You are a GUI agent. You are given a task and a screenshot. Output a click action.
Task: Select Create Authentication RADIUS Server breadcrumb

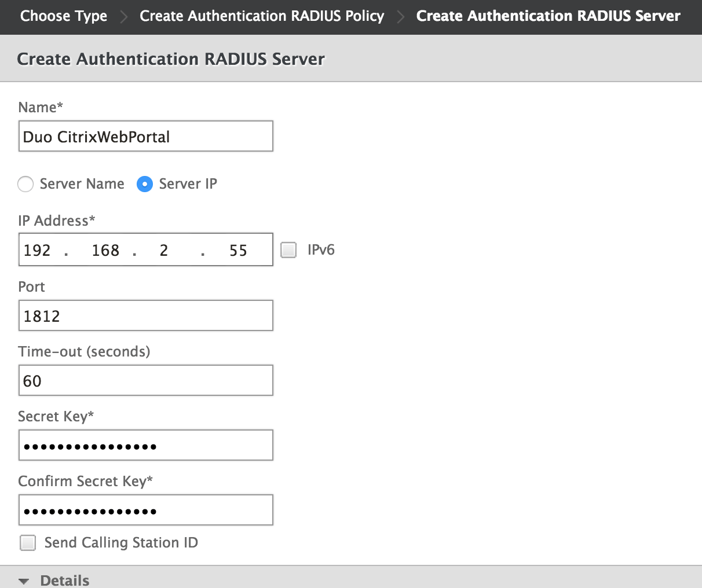pyautogui.click(x=548, y=16)
